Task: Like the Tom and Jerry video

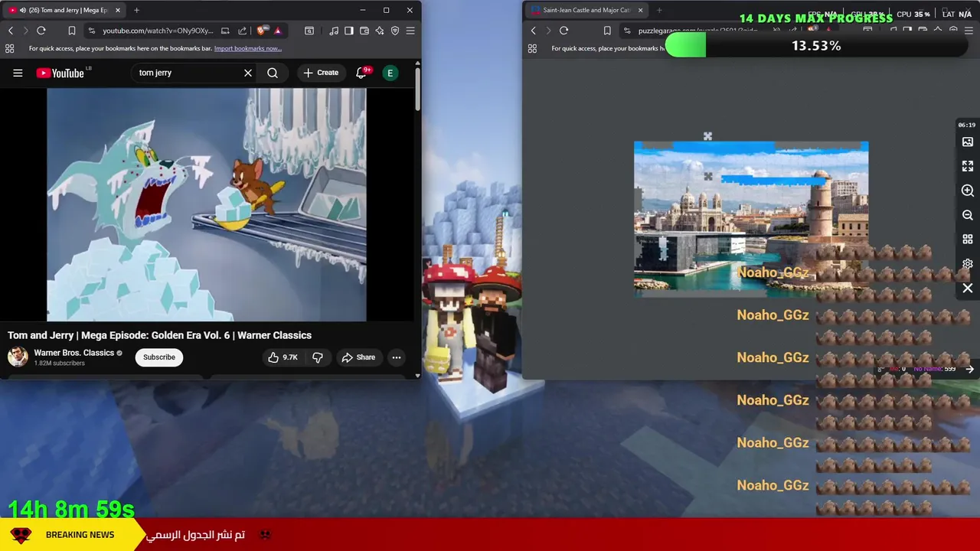Action: (x=282, y=357)
